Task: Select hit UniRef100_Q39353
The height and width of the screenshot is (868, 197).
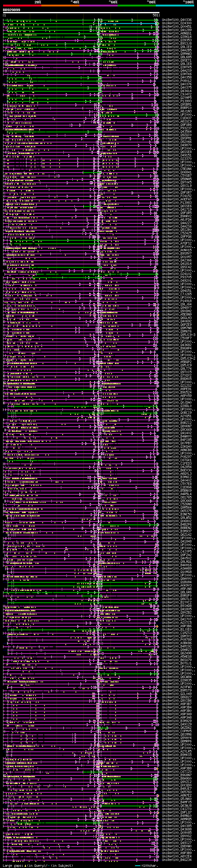Action: (x=177, y=40)
